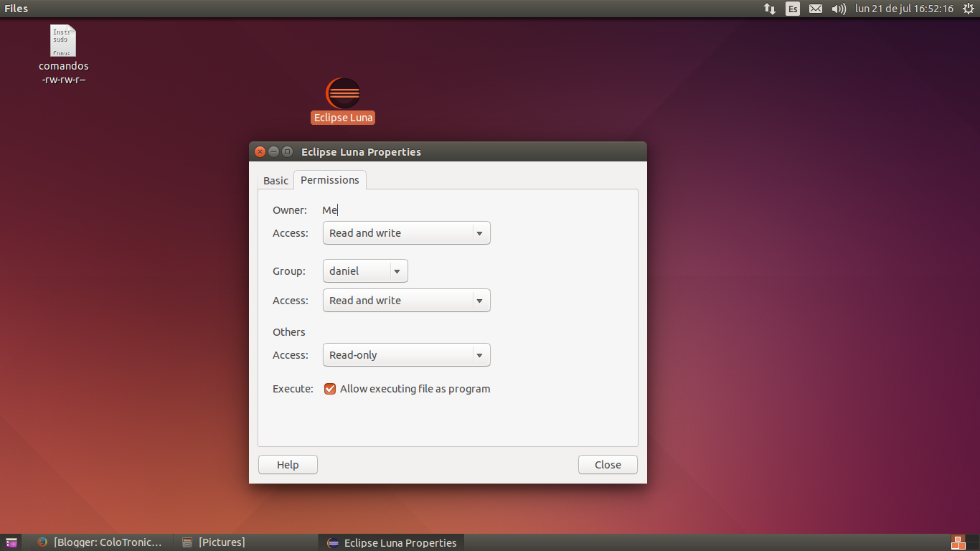The width and height of the screenshot is (980, 551).
Task: Open the Group dropdown showing daniel
Action: 365,271
